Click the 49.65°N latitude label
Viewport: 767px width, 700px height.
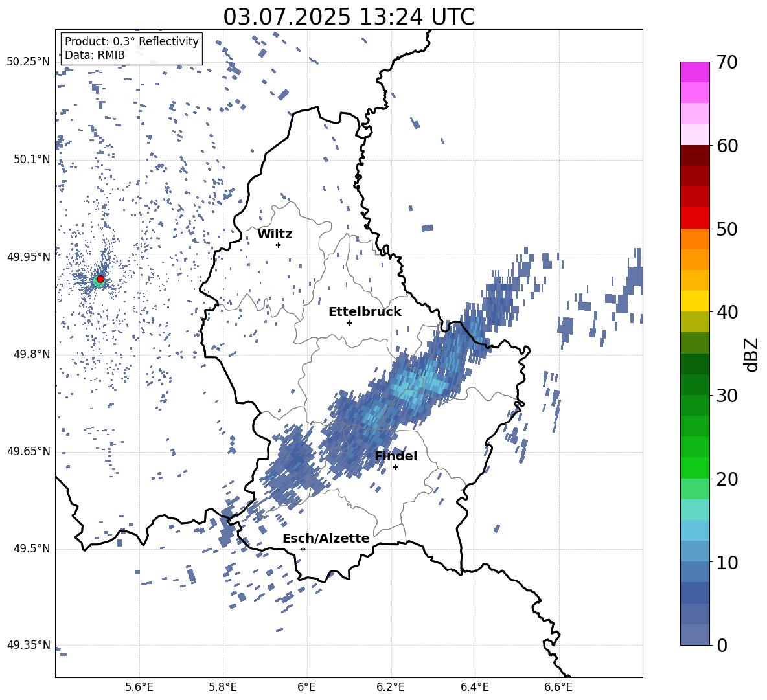[29, 451]
